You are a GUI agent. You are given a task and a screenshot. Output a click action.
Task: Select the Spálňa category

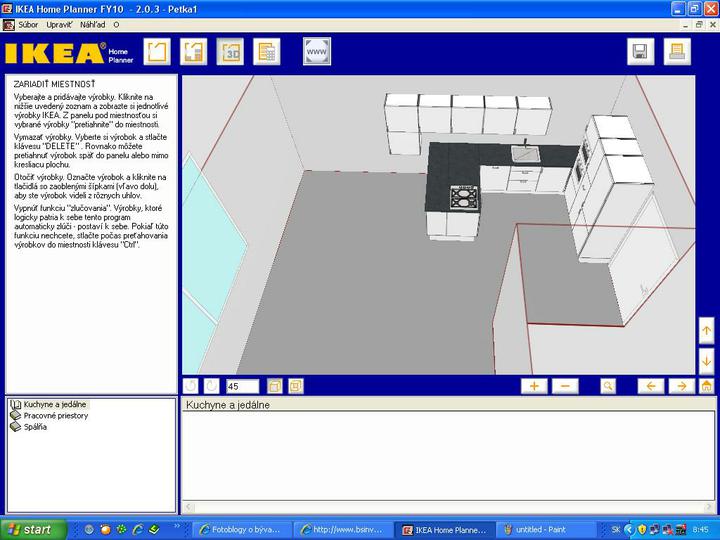(35, 427)
